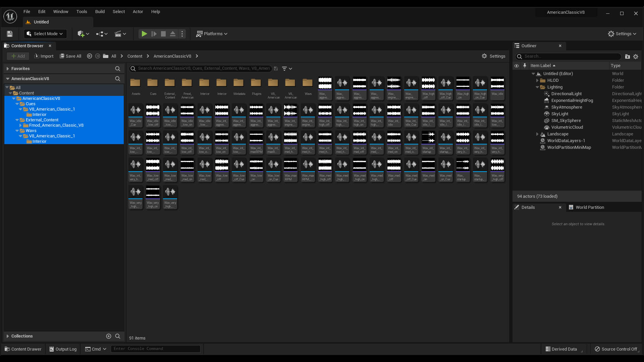
Task: Open the Select Mode dropdown
Action: pyautogui.click(x=45, y=34)
